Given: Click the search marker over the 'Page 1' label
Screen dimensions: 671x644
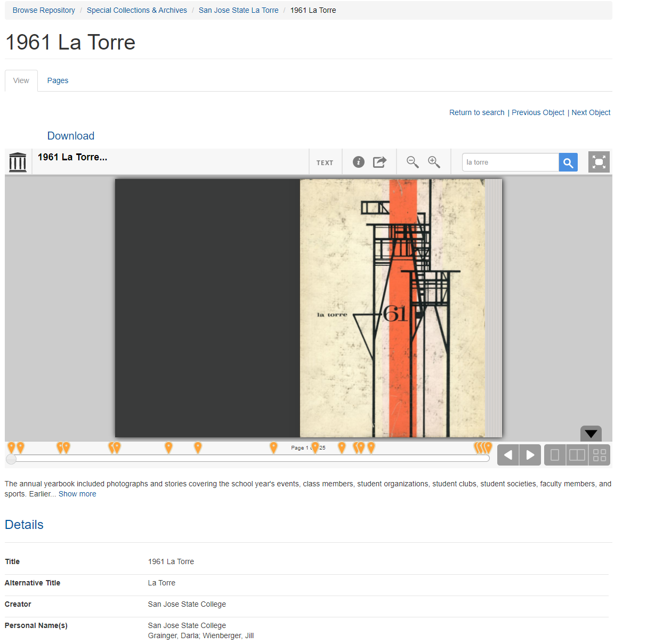Looking at the screenshot, I should (315, 447).
